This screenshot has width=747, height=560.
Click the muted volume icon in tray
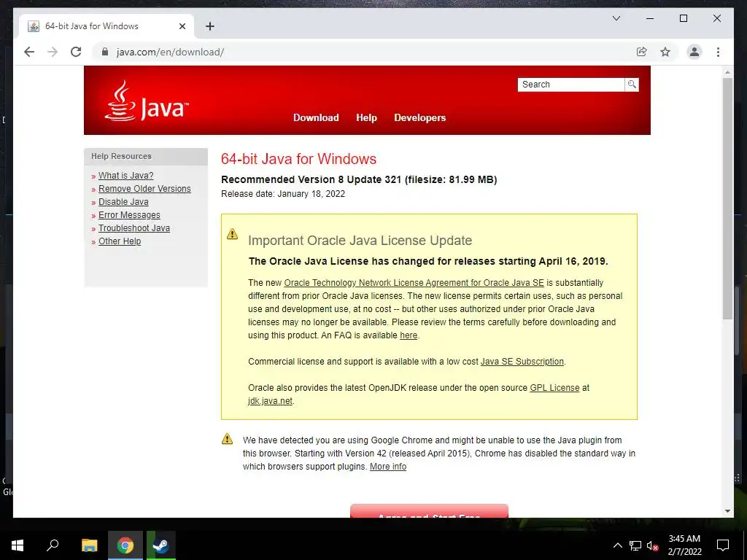pos(652,545)
